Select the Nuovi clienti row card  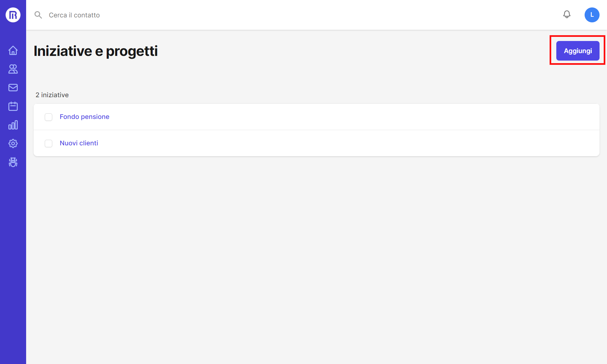coord(280,143)
